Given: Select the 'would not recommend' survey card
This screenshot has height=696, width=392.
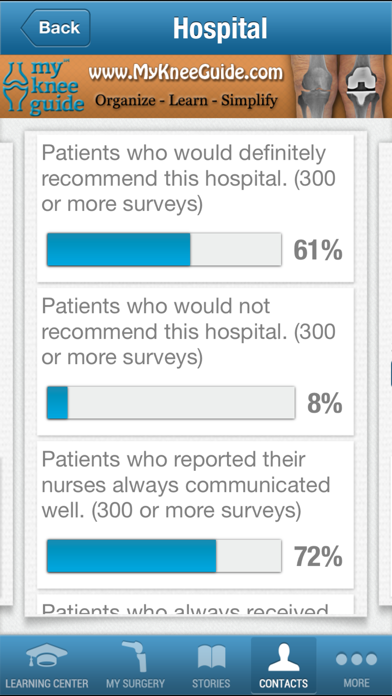Looking at the screenshot, I should pos(195,361).
